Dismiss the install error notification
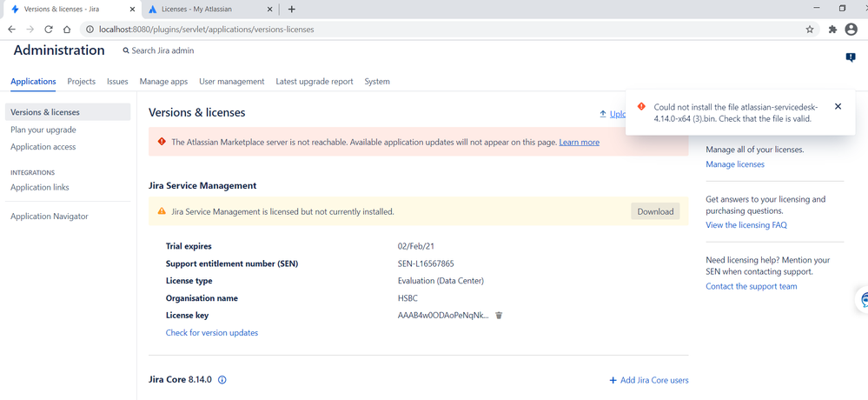Screen dimensions: 868x400 838,106
